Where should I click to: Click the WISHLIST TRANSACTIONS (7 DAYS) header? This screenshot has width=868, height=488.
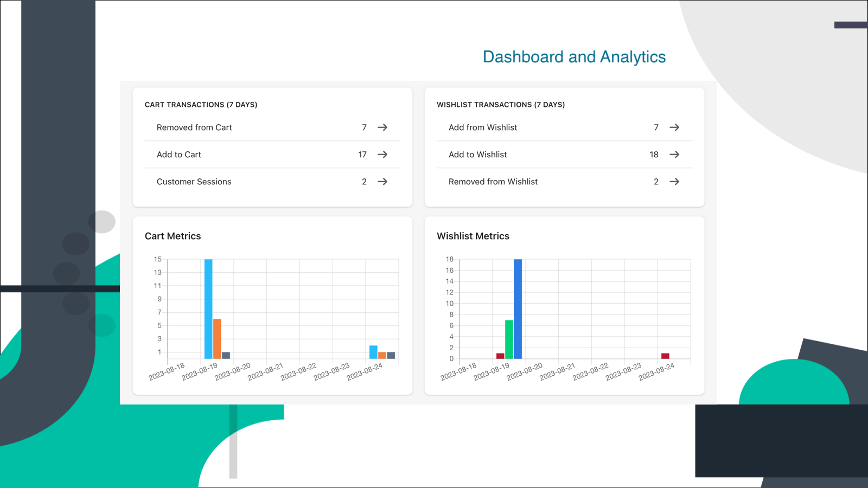coord(501,105)
